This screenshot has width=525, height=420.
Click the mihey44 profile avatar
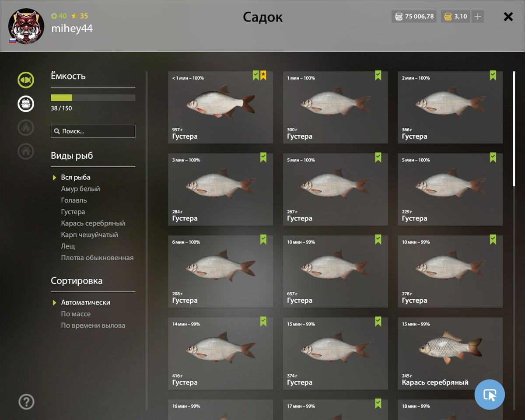[x=26, y=26]
